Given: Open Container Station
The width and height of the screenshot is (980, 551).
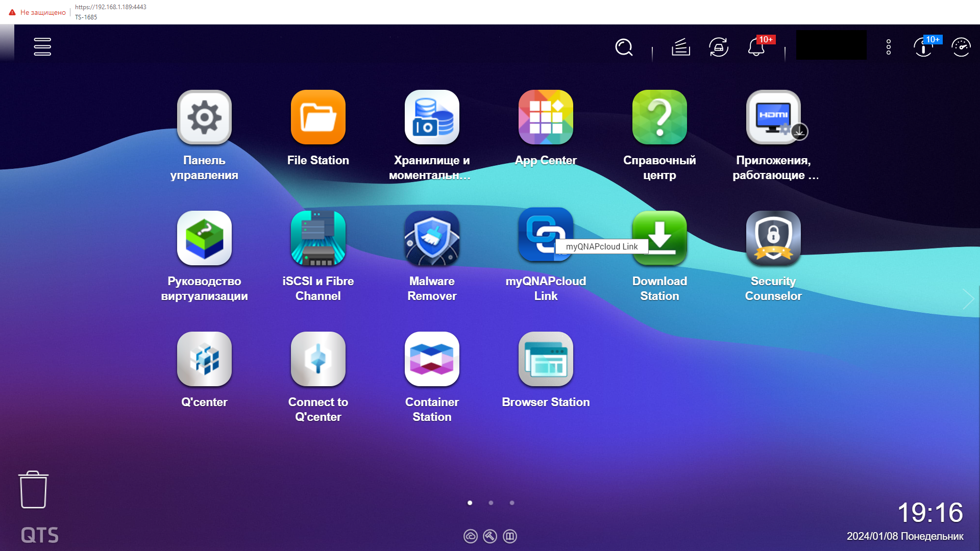Looking at the screenshot, I should tap(432, 359).
